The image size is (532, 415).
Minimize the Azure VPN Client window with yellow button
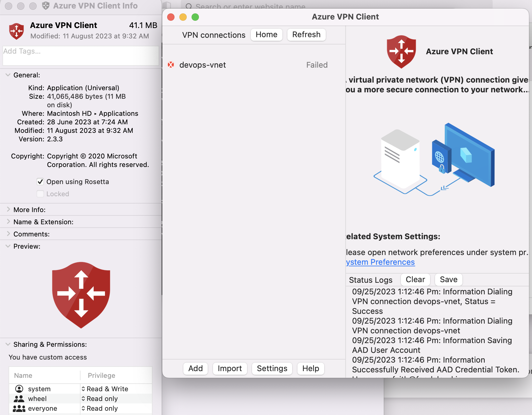[183, 17]
